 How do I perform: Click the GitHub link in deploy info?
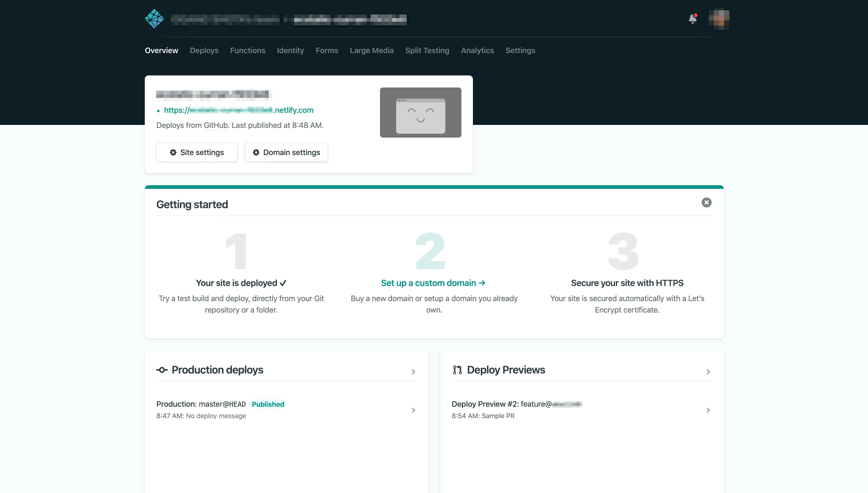tap(216, 125)
